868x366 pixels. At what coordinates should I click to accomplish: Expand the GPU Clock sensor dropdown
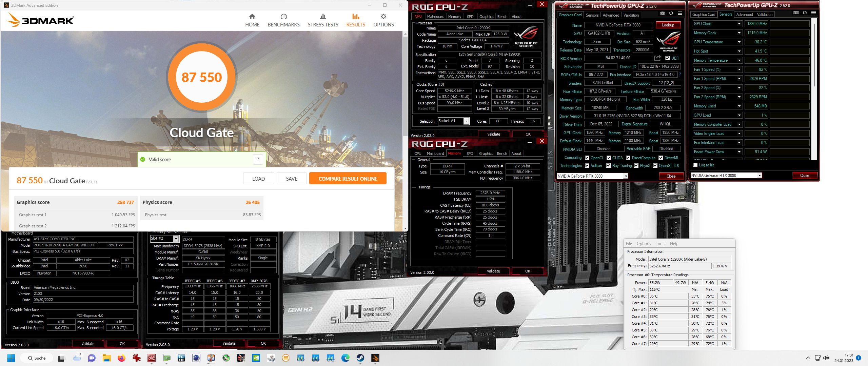coord(739,24)
